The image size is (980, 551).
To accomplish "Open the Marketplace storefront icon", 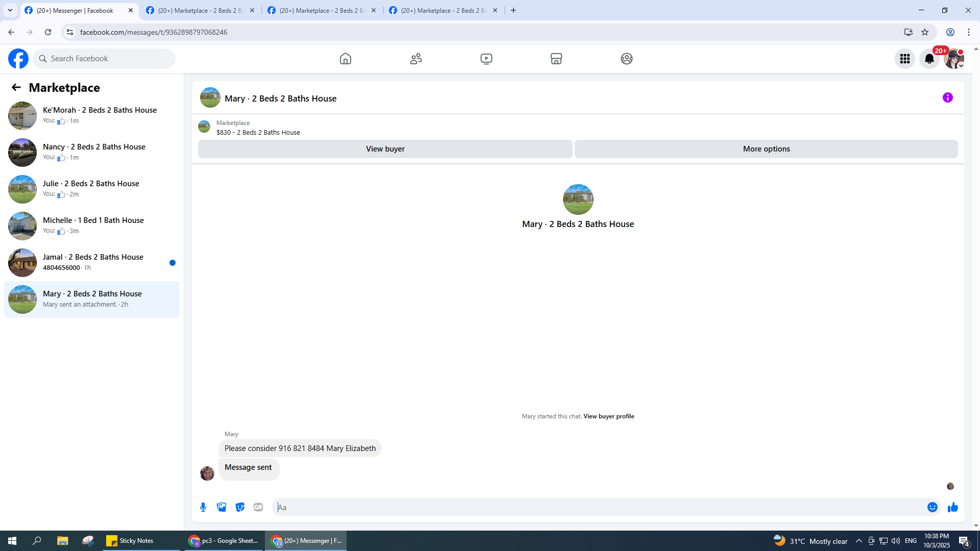I will tap(556, 59).
